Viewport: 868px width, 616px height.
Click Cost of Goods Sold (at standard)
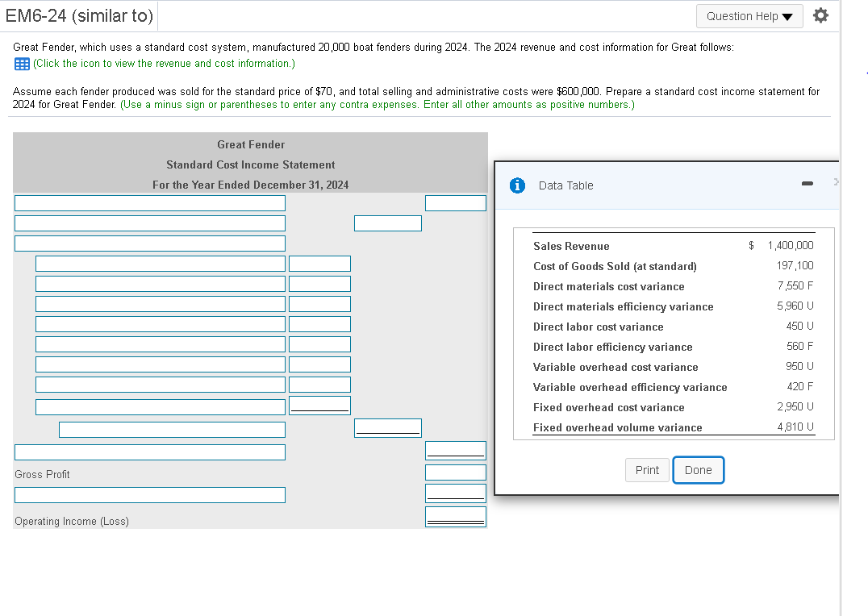click(615, 266)
